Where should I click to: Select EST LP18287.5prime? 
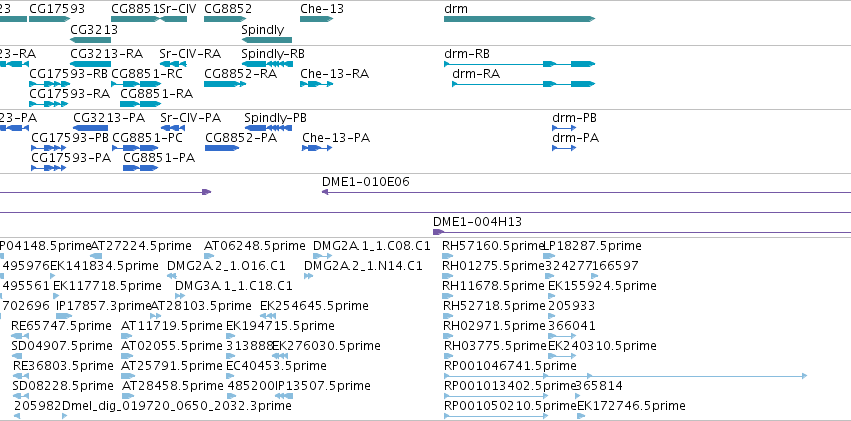point(592,246)
